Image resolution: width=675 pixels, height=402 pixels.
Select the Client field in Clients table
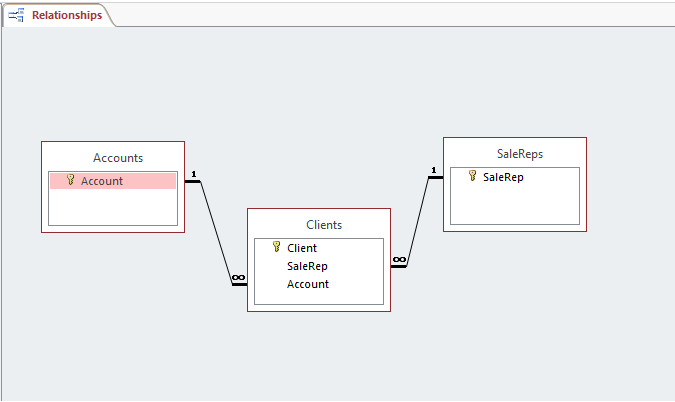click(302, 248)
